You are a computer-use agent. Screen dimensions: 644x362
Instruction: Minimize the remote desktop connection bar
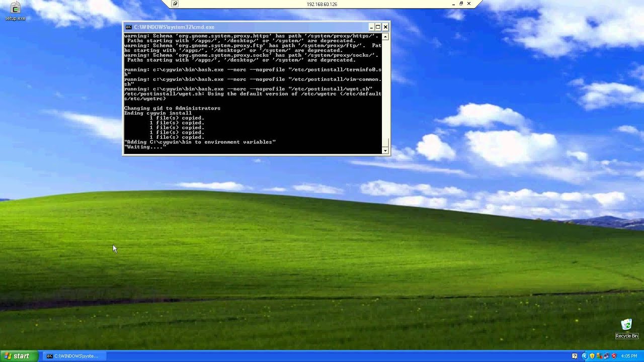pyautogui.click(x=454, y=4)
